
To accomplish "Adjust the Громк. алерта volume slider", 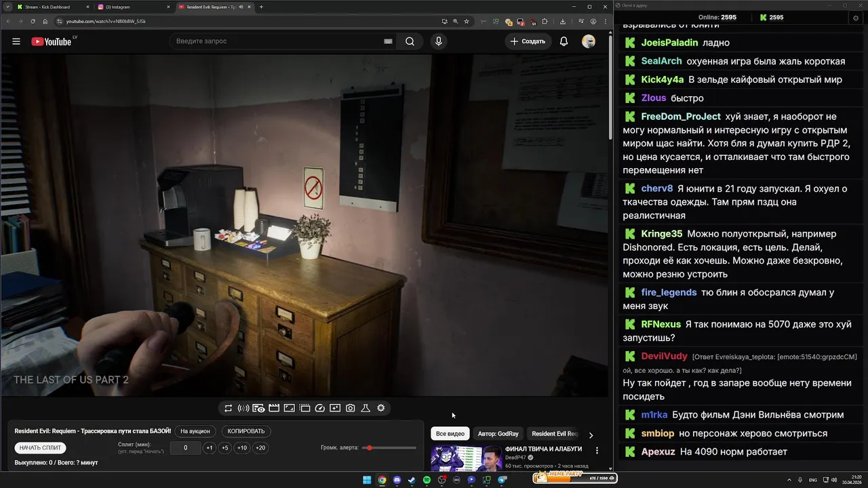I will (x=390, y=448).
